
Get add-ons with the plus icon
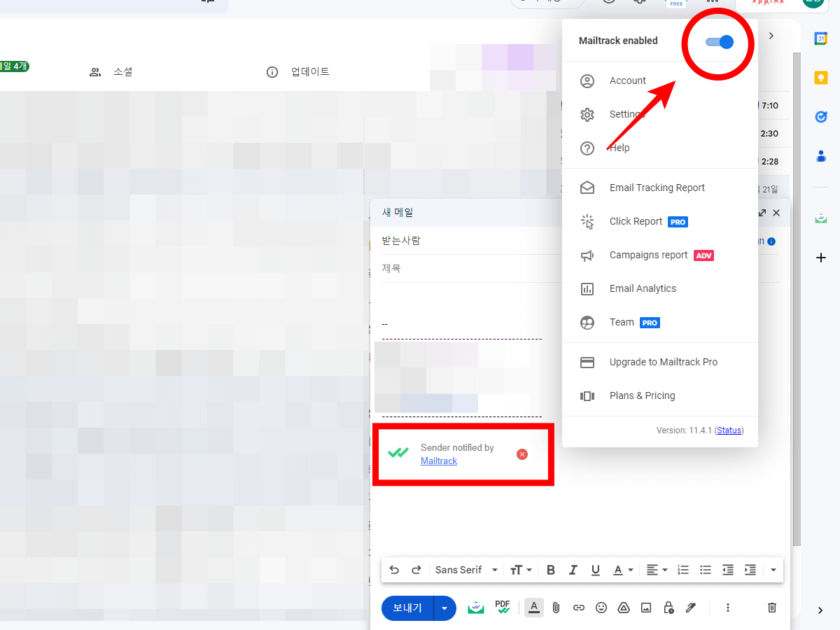821,258
